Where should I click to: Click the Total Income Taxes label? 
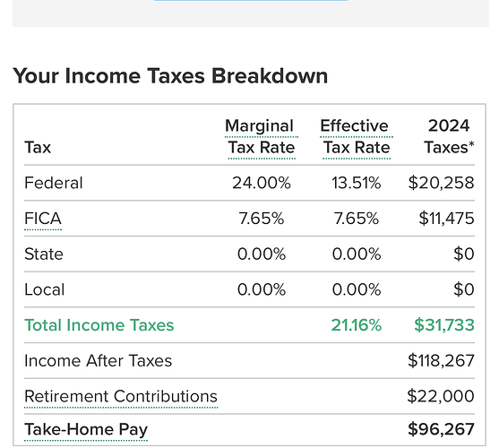pyautogui.click(x=99, y=325)
